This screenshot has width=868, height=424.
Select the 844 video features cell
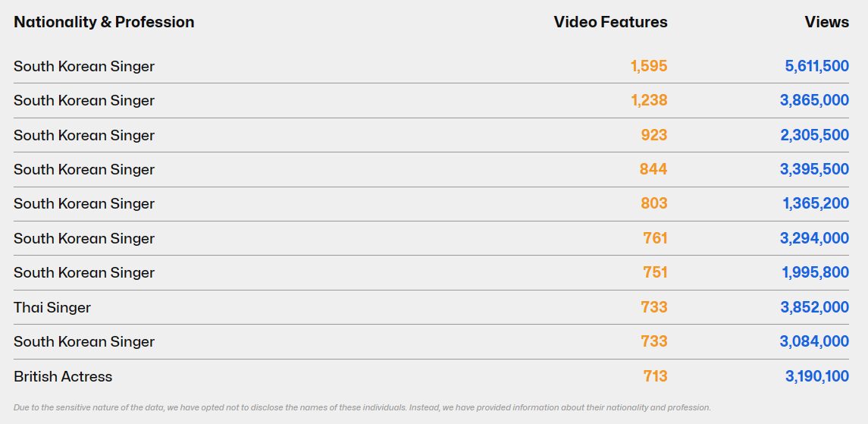tap(653, 169)
